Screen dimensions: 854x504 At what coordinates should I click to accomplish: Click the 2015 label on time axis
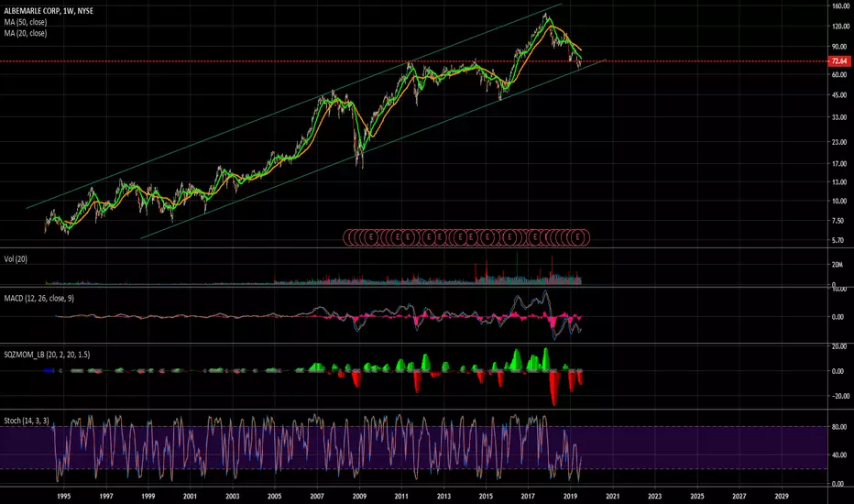click(486, 497)
